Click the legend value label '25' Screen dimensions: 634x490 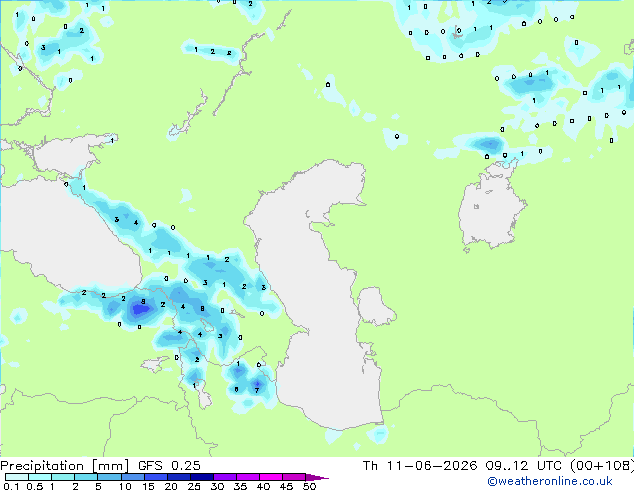194,486
